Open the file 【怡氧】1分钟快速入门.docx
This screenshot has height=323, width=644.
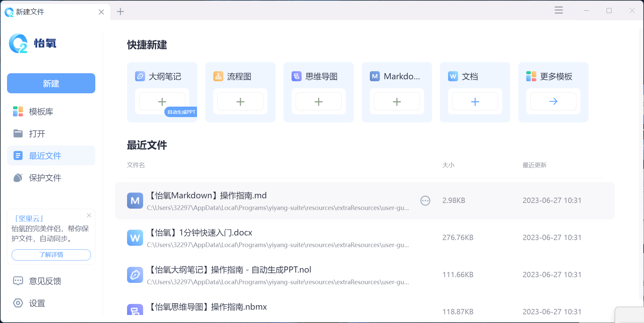pos(365,238)
